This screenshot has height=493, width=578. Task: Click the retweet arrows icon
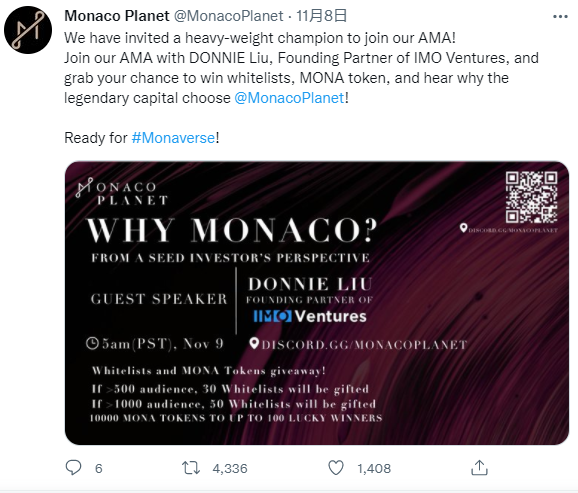coord(191,468)
